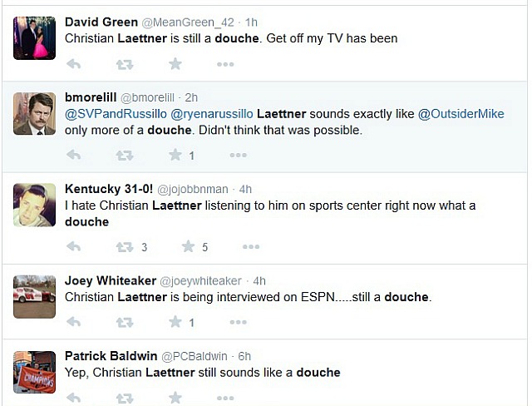The image size is (532, 406).
Task: Retweet Joey Whiteaker's tweet
Action: [x=125, y=322]
